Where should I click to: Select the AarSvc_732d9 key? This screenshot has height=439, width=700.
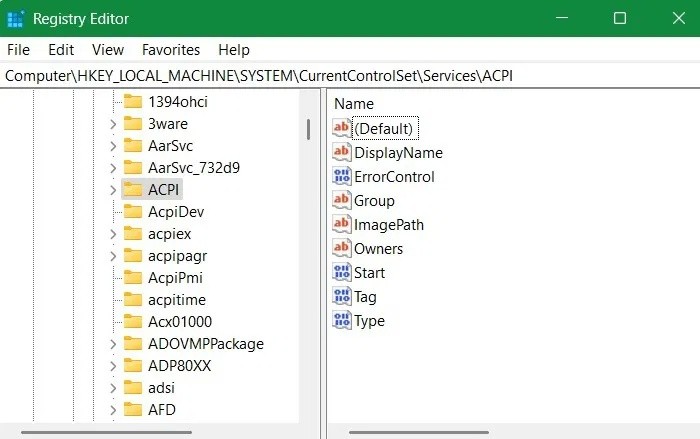point(193,167)
